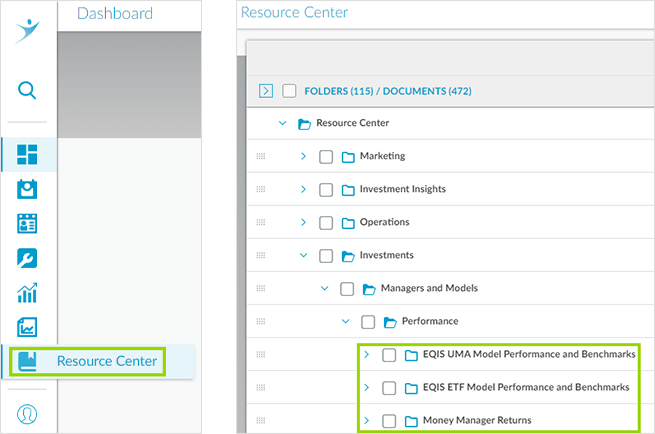Click the drag handle of Operations row
The width and height of the screenshot is (655, 434).
[x=261, y=222]
